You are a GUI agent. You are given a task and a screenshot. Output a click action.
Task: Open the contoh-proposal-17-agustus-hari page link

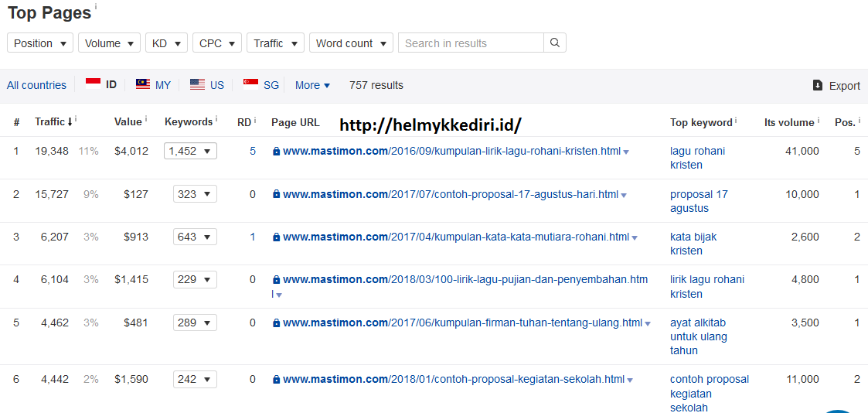pyautogui.click(x=451, y=194)
